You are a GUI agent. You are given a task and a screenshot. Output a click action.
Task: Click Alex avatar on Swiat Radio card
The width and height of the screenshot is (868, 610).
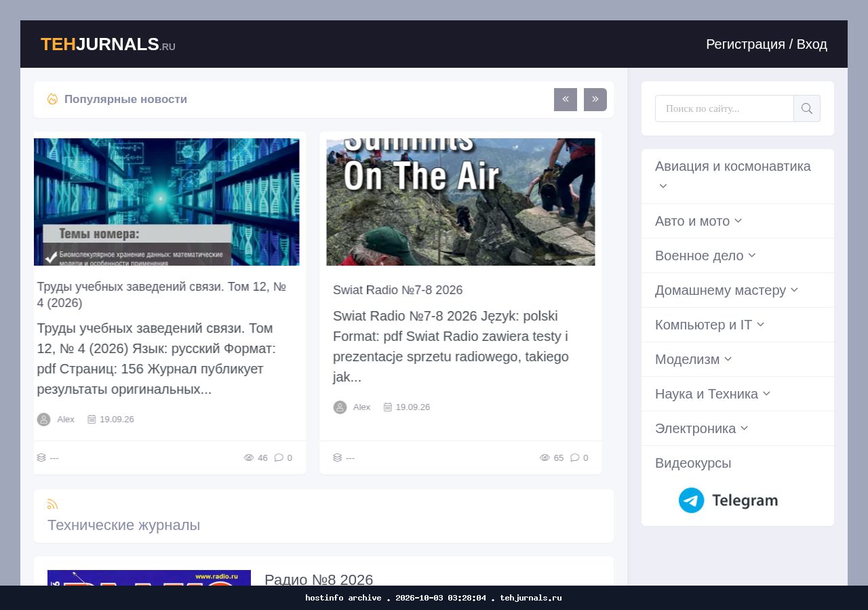coord(340,407)
